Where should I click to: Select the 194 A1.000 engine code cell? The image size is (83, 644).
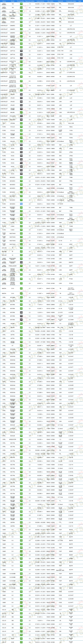tap(71, 123)
